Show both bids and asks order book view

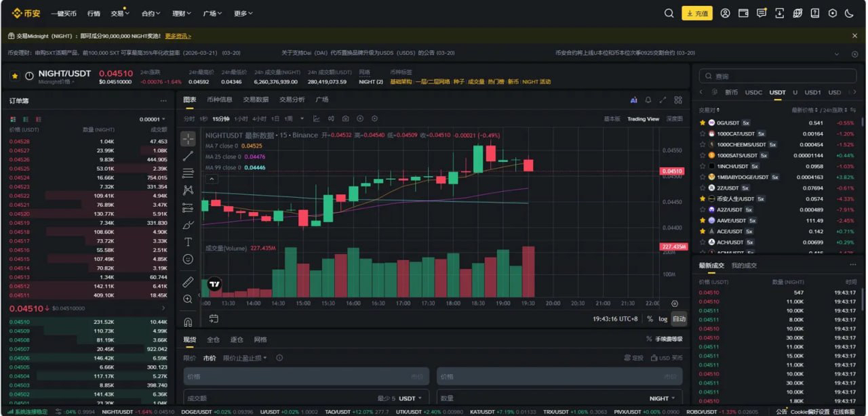12,119
